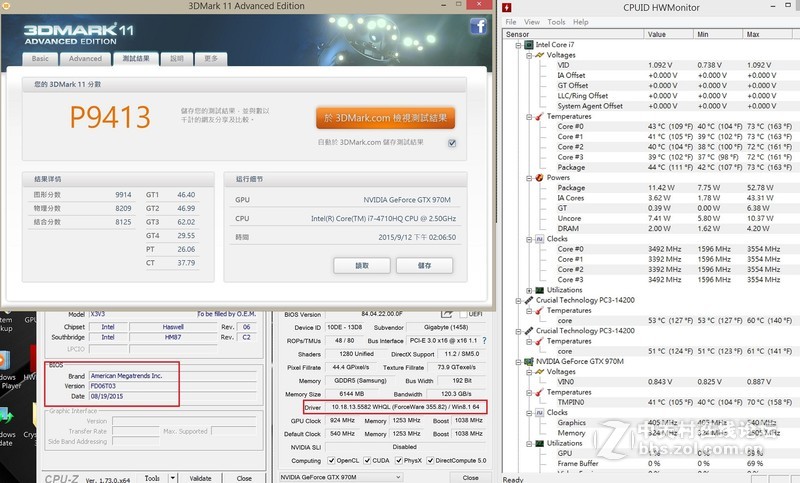Open the Tools menu in HWMonitor
This screenshot has width=800, height=483.
click(x=556, y=22)
